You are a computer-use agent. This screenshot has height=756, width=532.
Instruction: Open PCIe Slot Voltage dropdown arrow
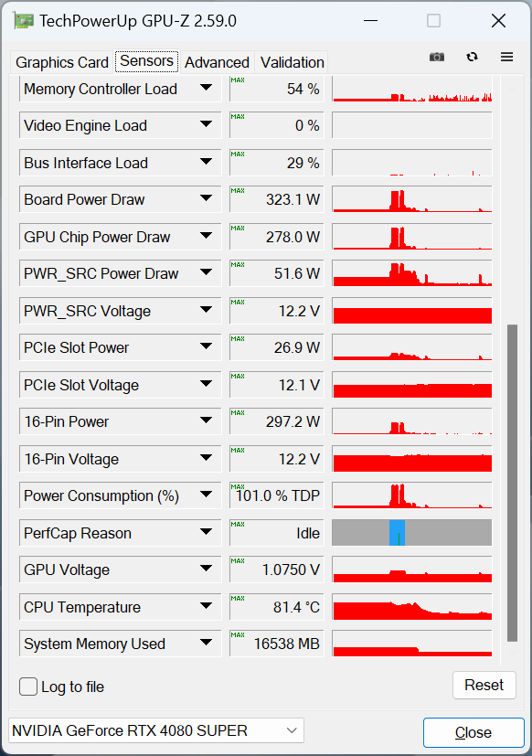point(206,384)
